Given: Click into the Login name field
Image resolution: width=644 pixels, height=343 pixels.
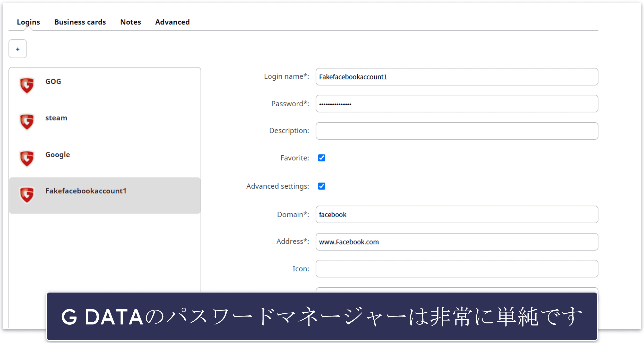Looking at the screenshot, I should 457,77.
